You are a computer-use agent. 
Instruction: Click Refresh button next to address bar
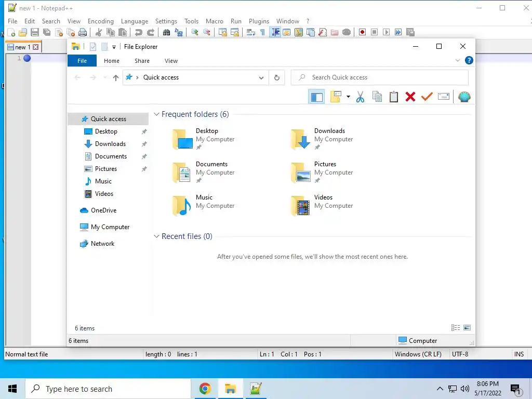(x=277, y=78)
